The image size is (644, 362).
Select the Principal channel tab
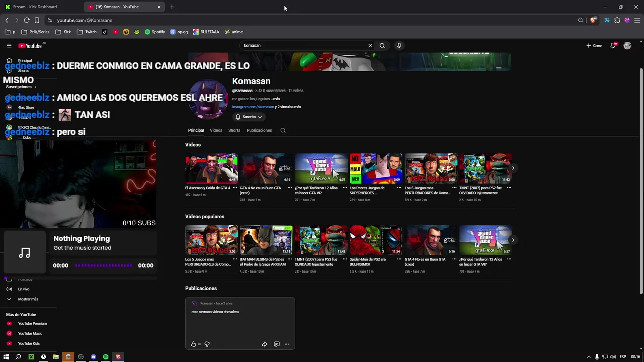(x=196, y=130)
